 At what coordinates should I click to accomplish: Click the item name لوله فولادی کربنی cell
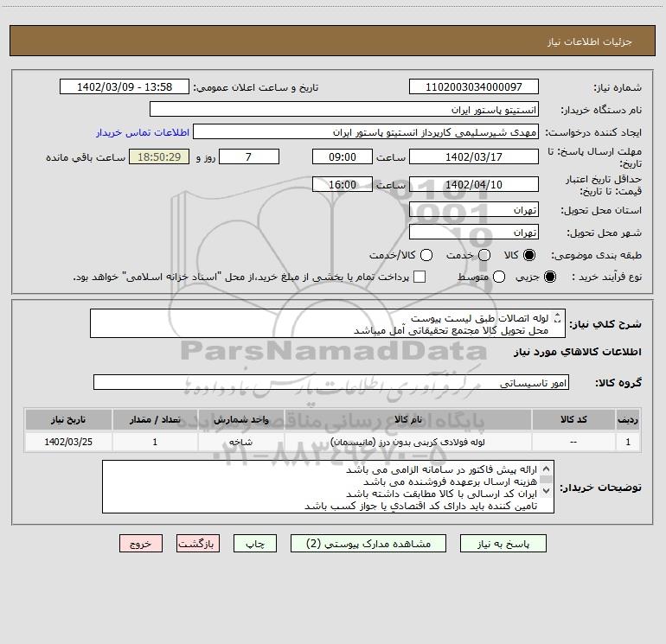[407, 442]
